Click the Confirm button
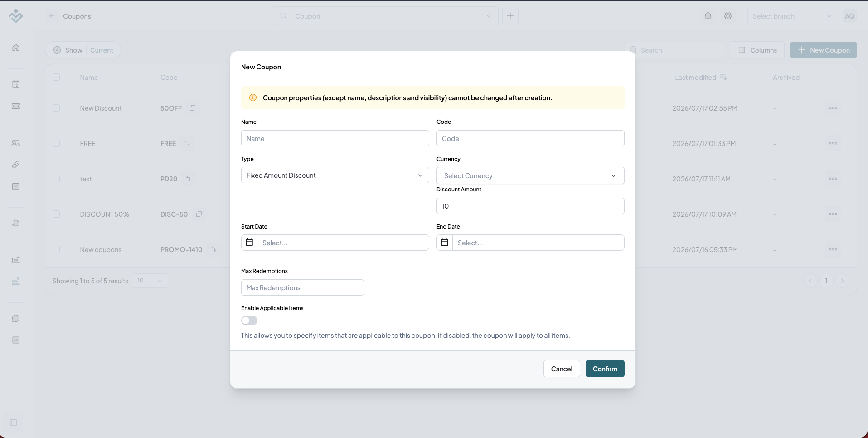 click(605, 369)
